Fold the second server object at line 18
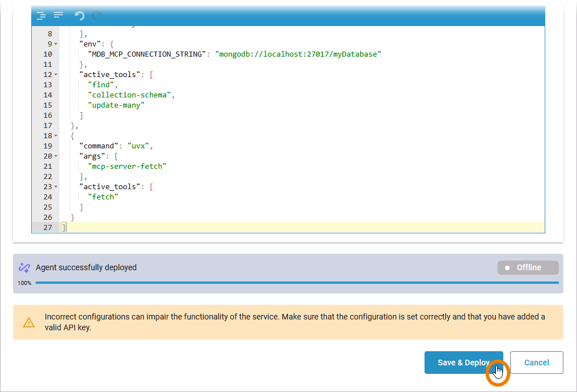577x392 pixels. [x=56, y=136]
